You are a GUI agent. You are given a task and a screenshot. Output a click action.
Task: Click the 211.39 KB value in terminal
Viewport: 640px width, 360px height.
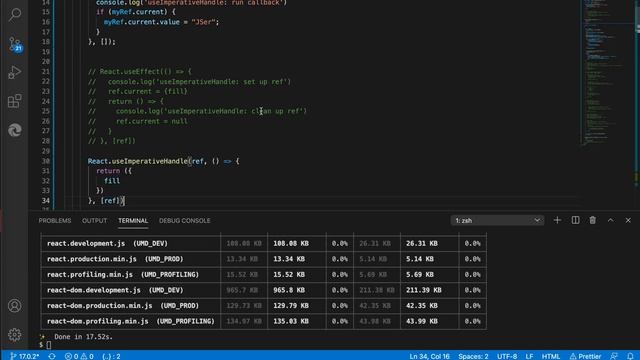[424, 290]
